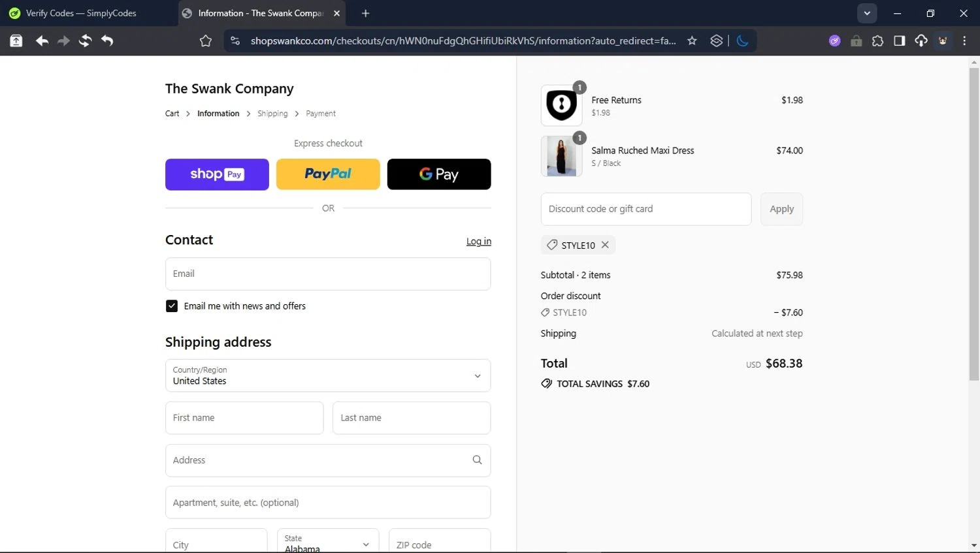
Task: Toggle the side panel icon
Action: [x=899, y=40]
